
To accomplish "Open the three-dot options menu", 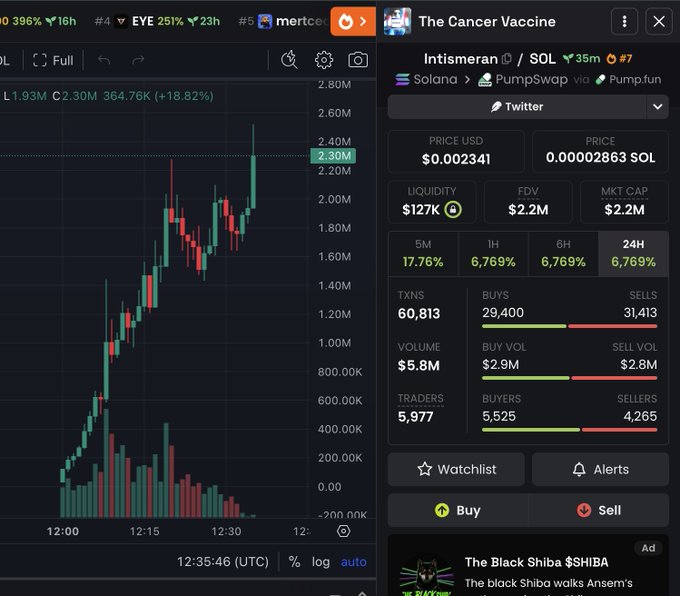I will (624, 21).
